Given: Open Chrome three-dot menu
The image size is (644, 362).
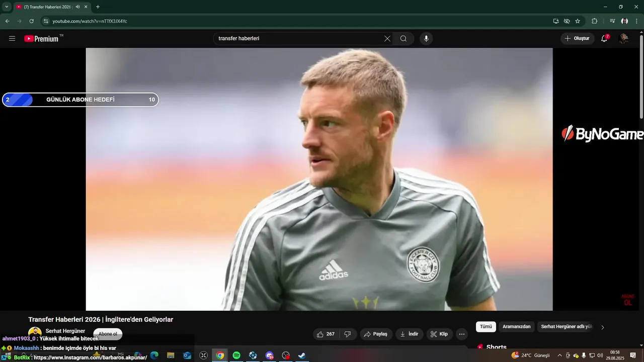Looking at the screenshot, I should click(636, 21).
